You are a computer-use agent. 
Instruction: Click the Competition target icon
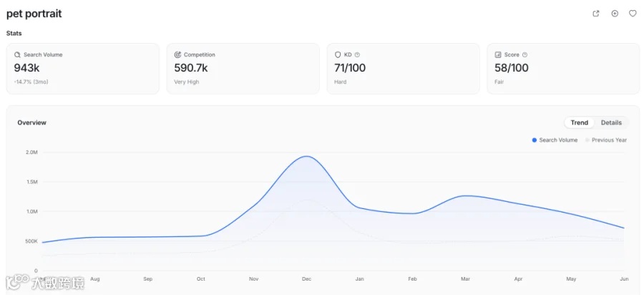coord(178,54)
